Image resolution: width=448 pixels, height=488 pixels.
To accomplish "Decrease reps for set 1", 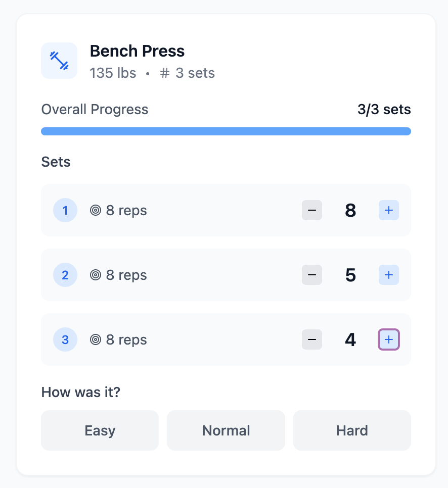I will 312,210.
